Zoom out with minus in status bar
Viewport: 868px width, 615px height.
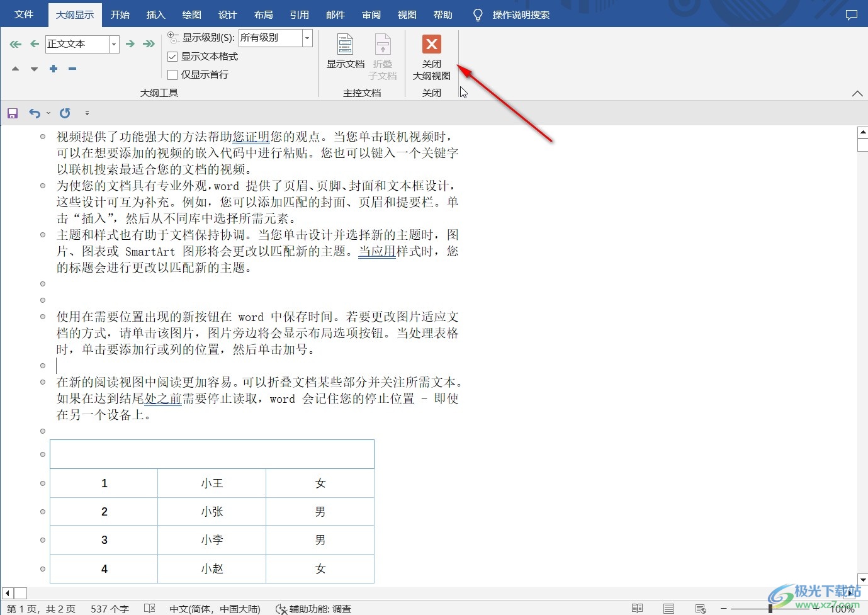(x=724, y=609)
